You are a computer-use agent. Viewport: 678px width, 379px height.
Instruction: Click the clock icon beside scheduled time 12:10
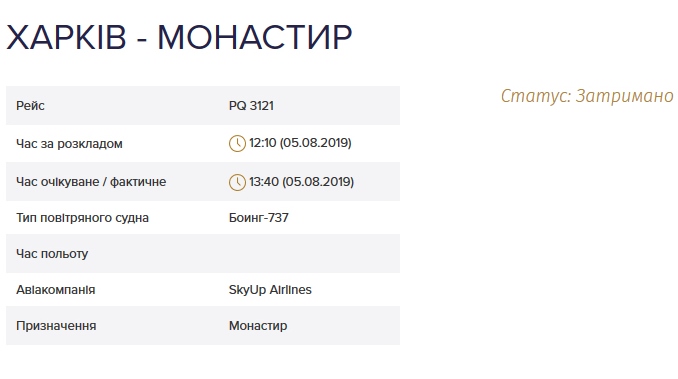pyautogui.click(x=237, y=143)
